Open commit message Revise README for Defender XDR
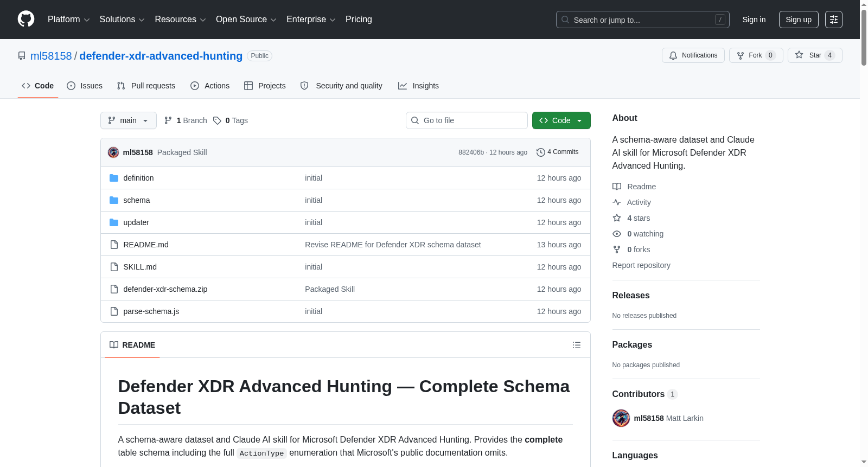The image size is (868, 467). point(393,245)
